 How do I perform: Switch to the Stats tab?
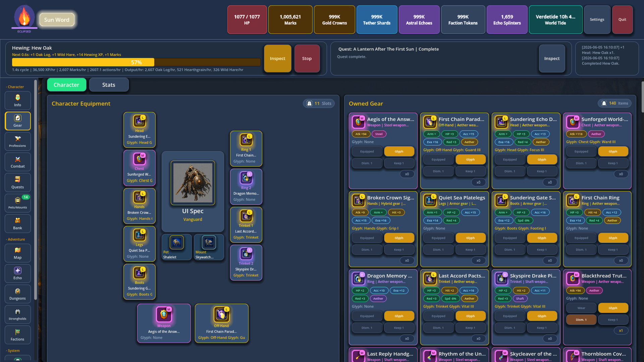[x=109, y=85]
